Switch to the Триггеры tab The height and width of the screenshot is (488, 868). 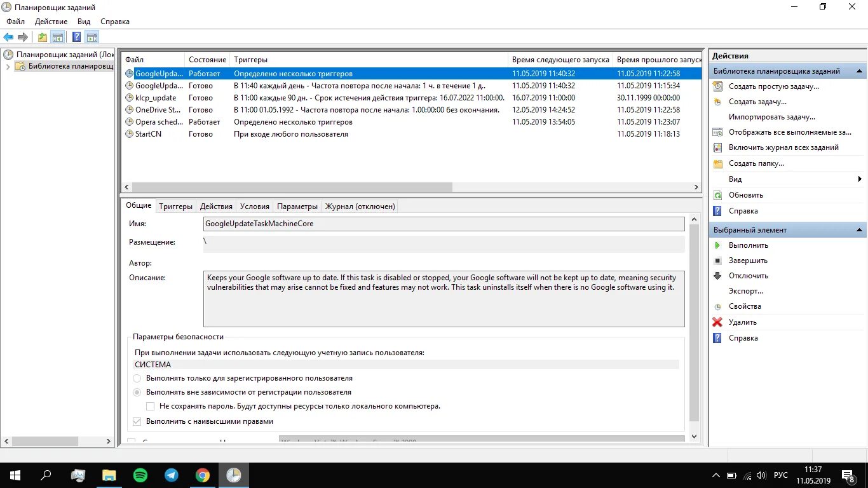click(x=175, y=207)
